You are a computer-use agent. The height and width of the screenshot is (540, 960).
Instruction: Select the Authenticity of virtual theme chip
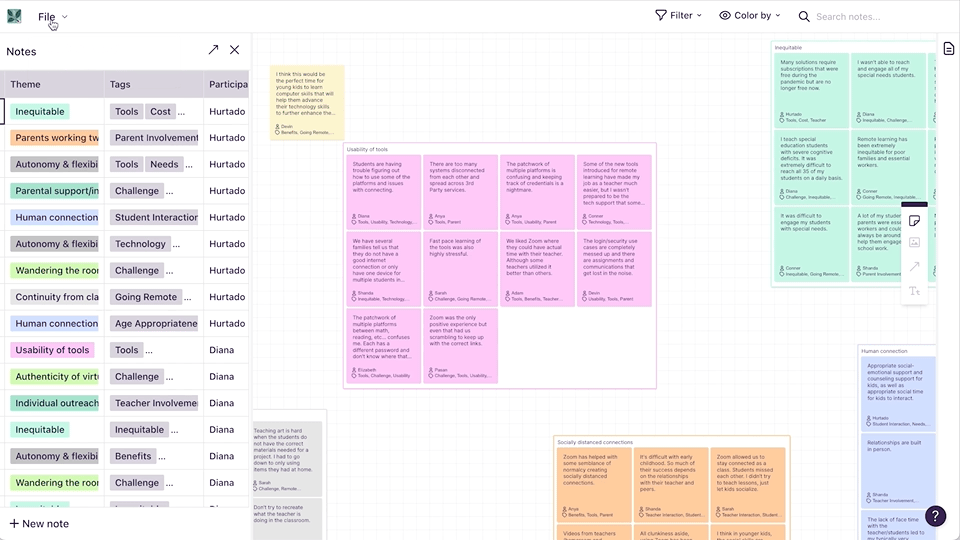[54, 377]
